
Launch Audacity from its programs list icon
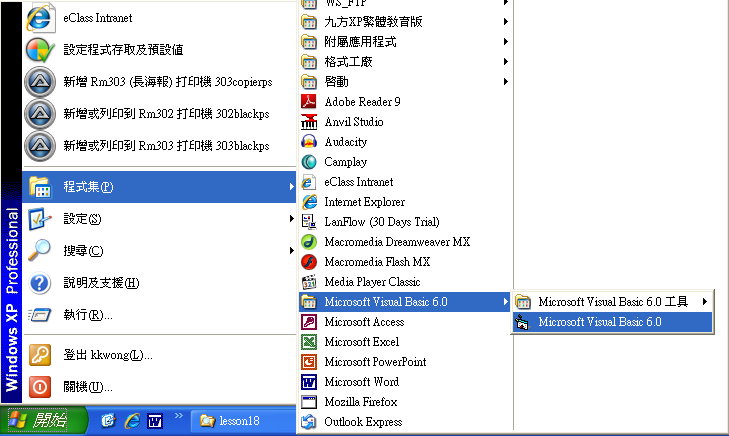[309, 142]
